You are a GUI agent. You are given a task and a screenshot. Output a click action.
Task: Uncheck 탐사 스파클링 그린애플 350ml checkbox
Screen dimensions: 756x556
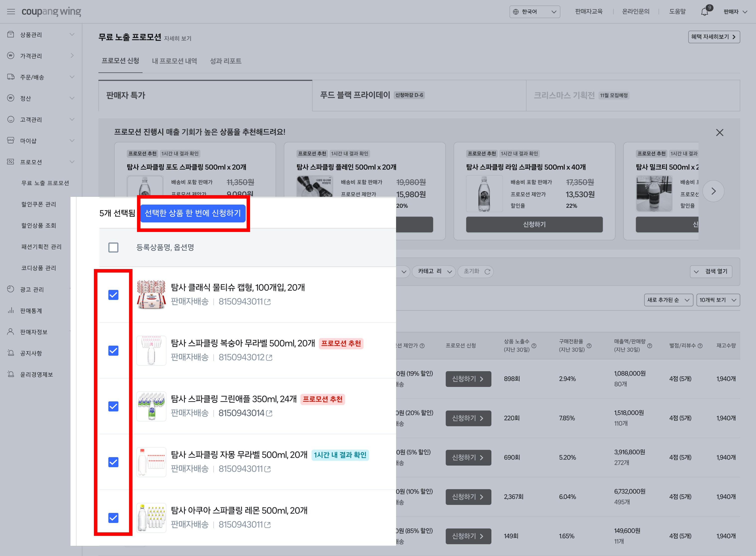114,406
